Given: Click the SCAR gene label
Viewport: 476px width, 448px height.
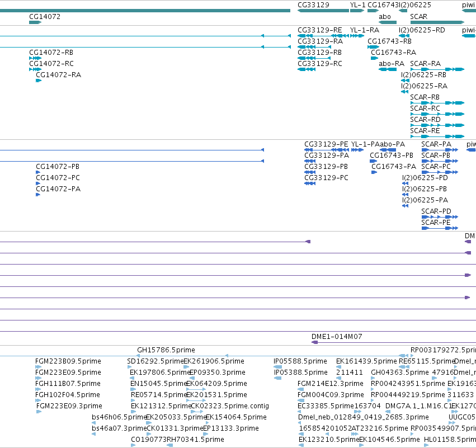Looking at the screenshot, I should click(418, 16).
